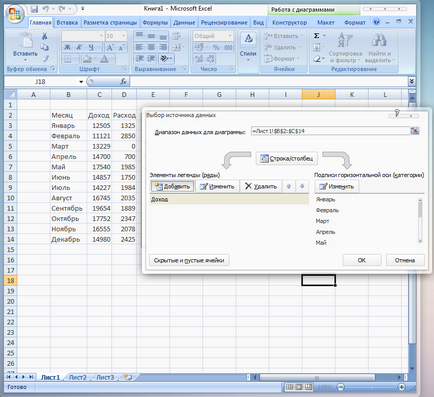Screen dimensions: 434x397
Task: Click Скрытые и пустые ячейки button
Action: tap(189, 260)
